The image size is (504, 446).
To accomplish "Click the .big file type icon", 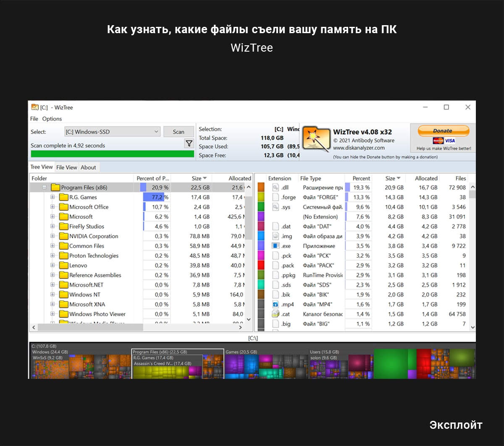I will pyautogui.click(x=276, y=323).
